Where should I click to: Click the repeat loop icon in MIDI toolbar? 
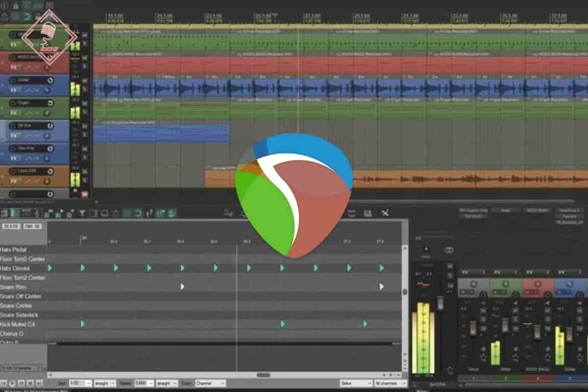point(138,213)
